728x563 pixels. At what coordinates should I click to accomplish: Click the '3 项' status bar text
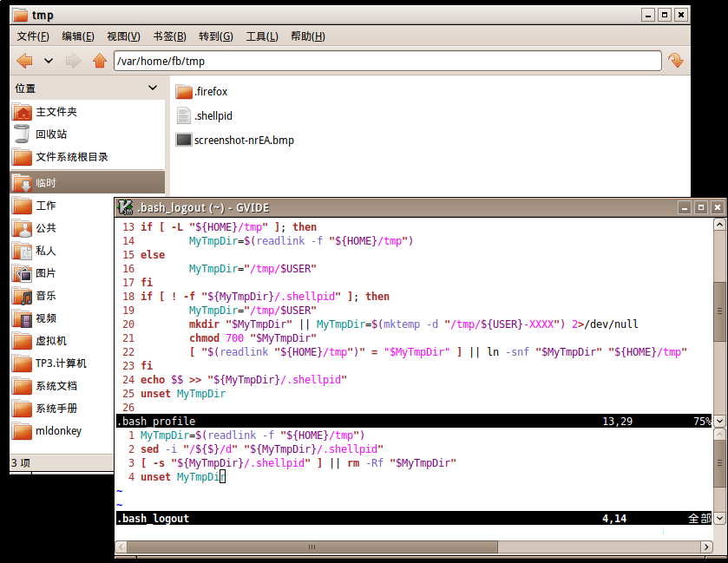point(21,462)
